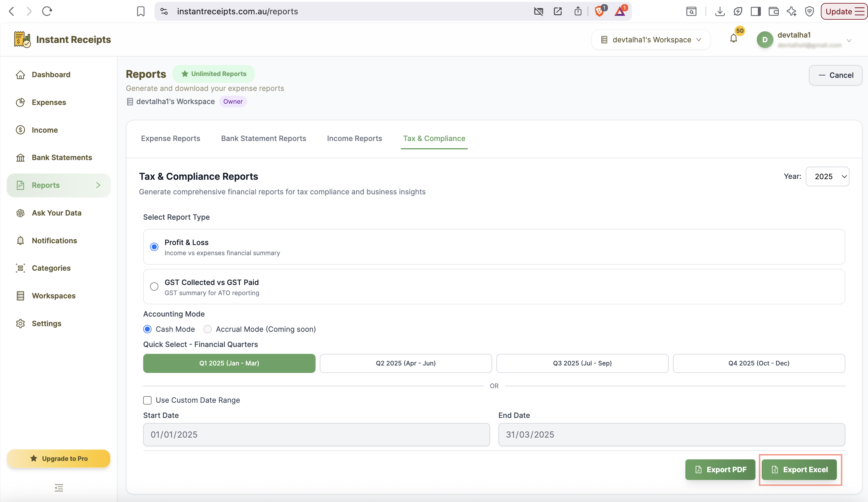
Task: Click the lightning speedreader icon in toolbar
Action: point(738,11)
